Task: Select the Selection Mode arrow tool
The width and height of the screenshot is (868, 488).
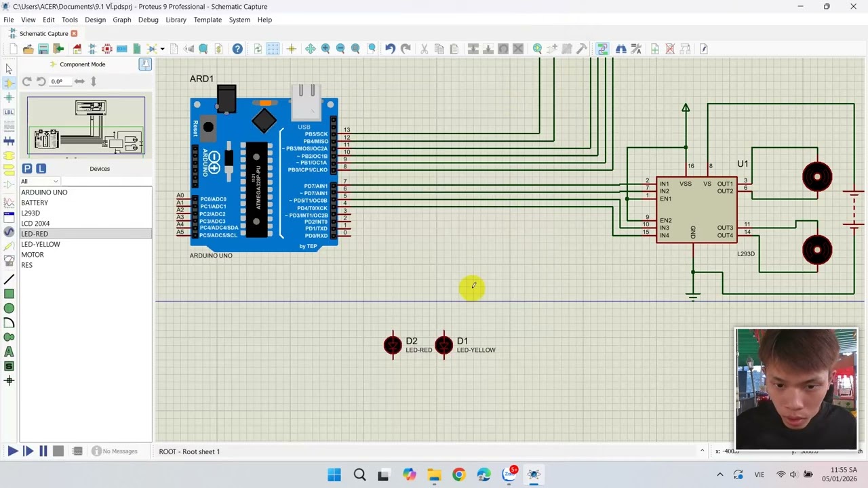Action: [x=9, y=68]
